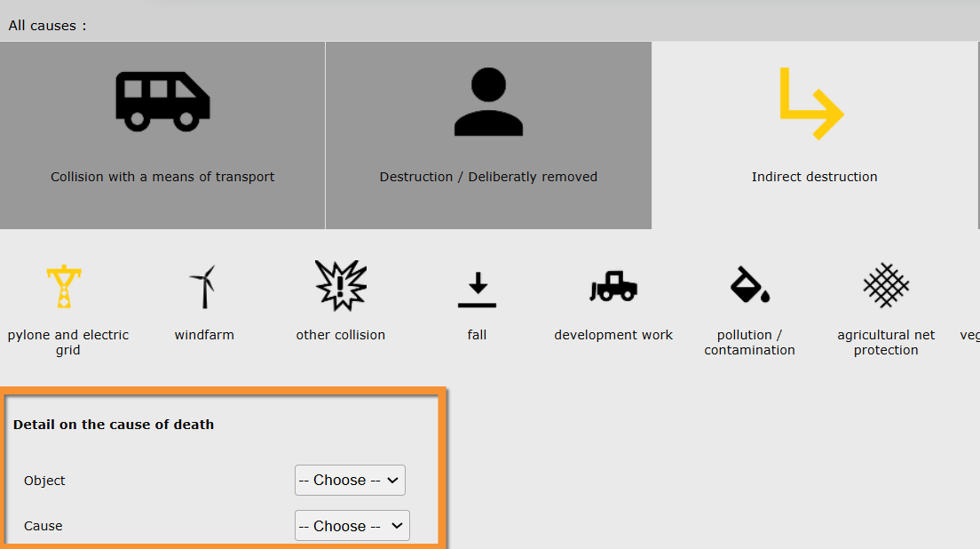The image size is (980, 549).
Task: Click the yellow arrow Indirect destruction icon
Action: [x=810, y=104]
